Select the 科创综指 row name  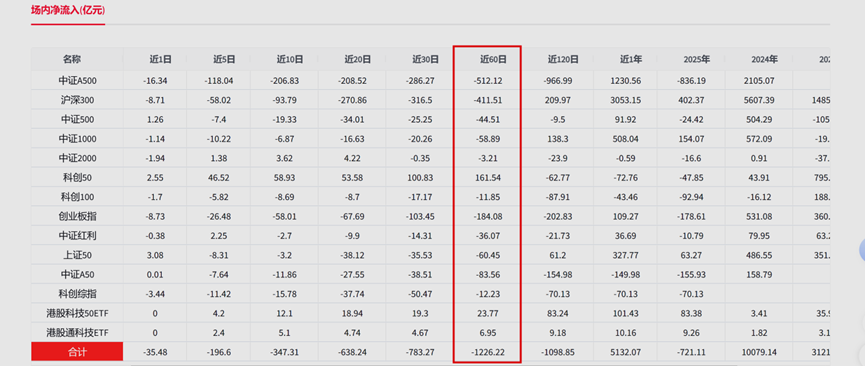77,294
